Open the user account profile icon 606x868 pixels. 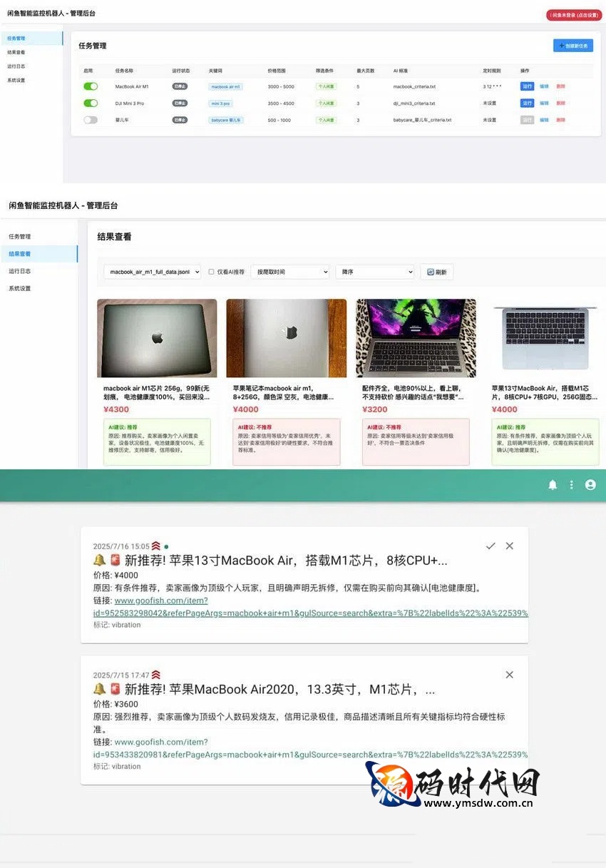click(x=590, y=485)
